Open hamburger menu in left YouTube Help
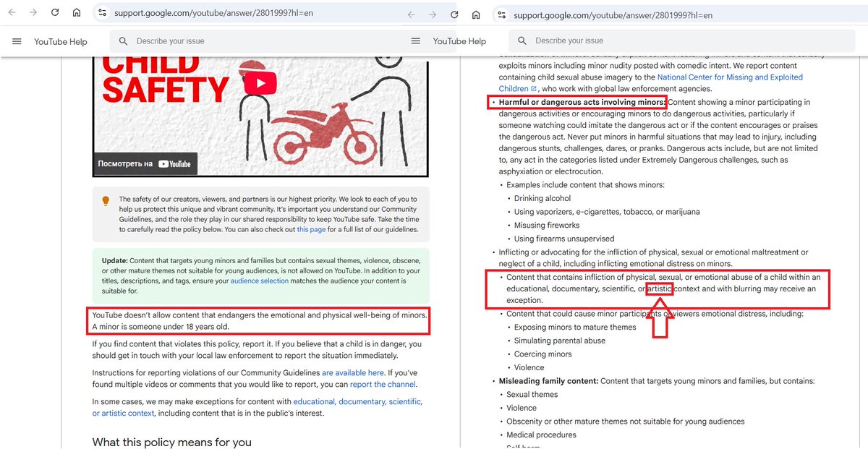Screen dimensions: 868x449 17,41
